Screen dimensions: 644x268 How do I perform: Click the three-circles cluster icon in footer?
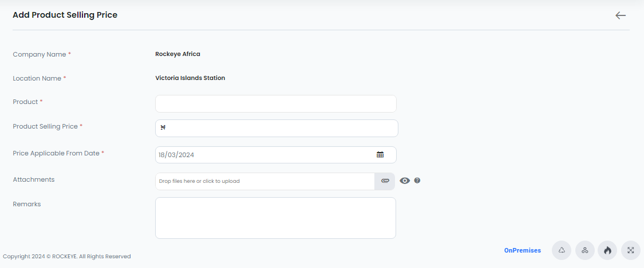click(x=585, y=250)
